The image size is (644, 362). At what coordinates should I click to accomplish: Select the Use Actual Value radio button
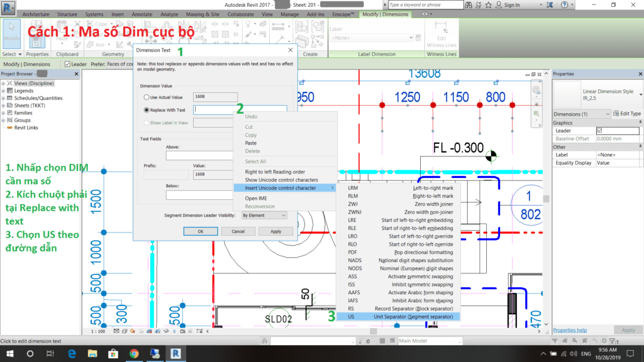pyautogui.click(x=147, y=97)
